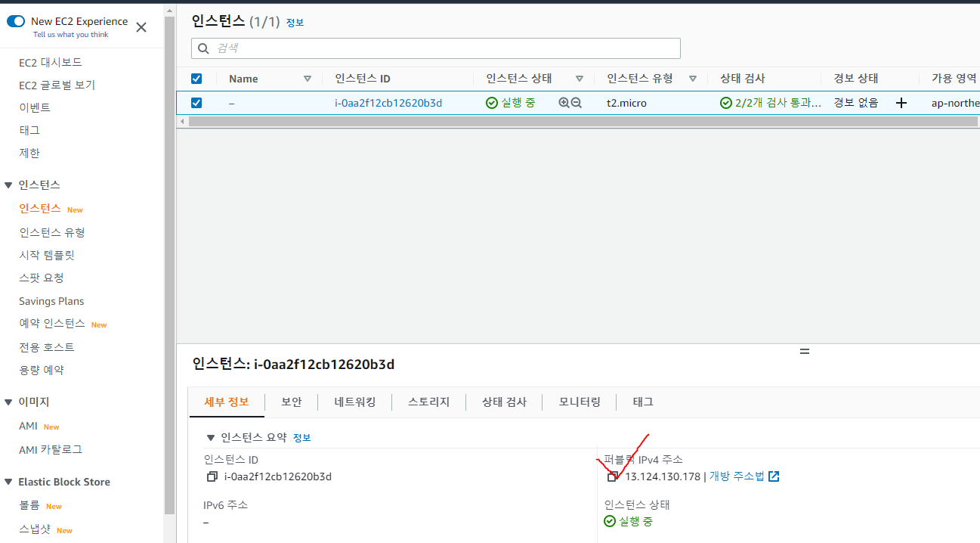Image resolution: width=980 pixels, height=543 pixels.
Task: Open Savings Plans in the sidebar
Action: point(51,301)
